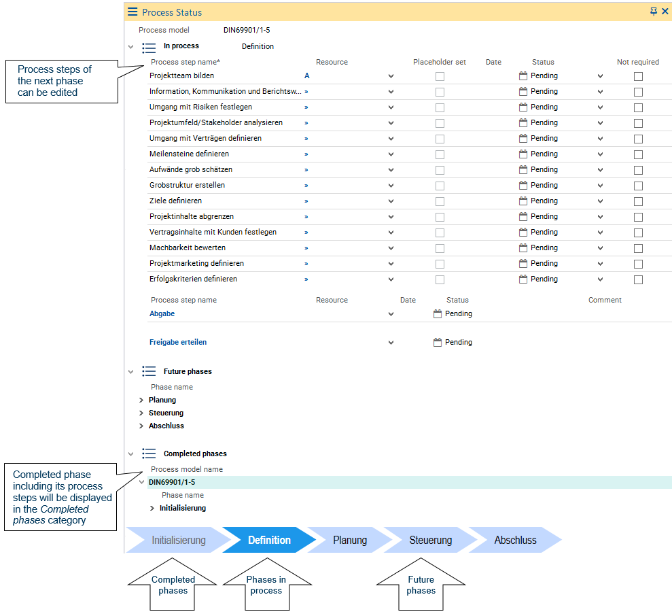Open calendar icon for Vertragsinhalte mit Kunden festlegen
Viewport: 672px width, 616px height.
click(523, 232)
